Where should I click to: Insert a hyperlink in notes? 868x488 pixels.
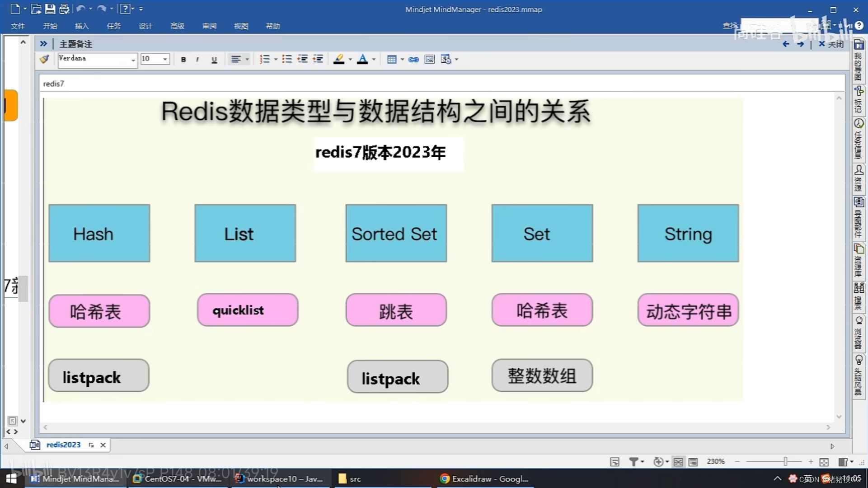(413, 59)
